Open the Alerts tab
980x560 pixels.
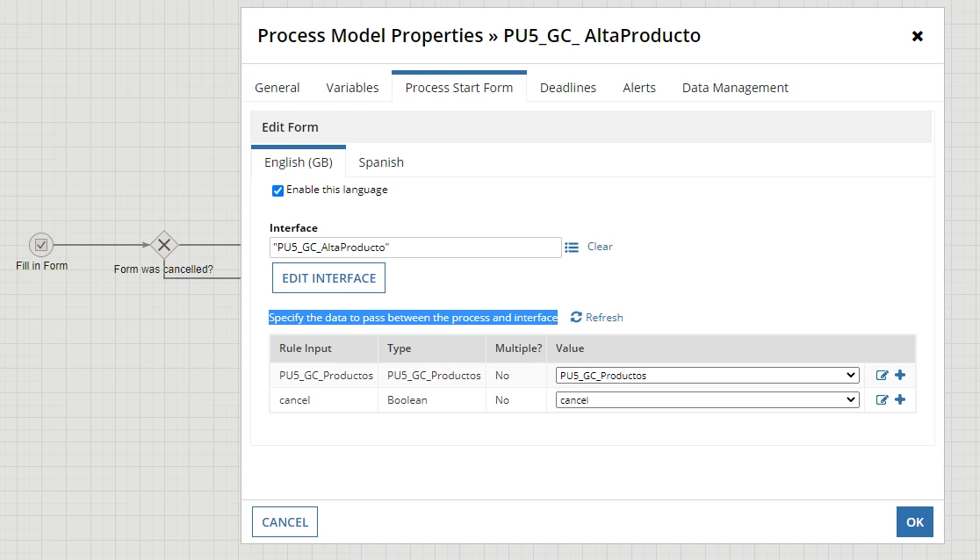click(x=638, y=88)
